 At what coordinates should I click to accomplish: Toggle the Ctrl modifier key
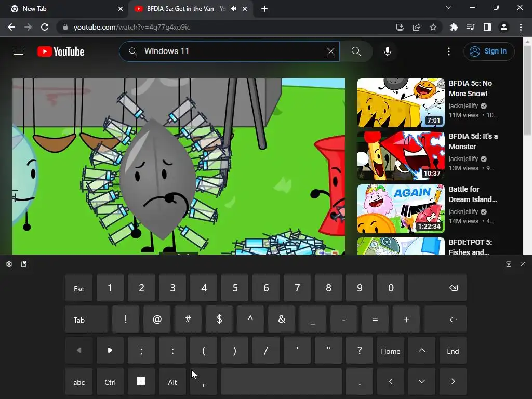110,382
